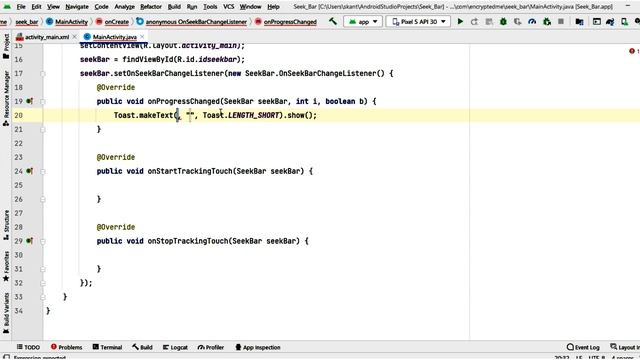Apply changes and restart activity icon
The height and width of the screenshot is (360, 640).
(474, 22)
